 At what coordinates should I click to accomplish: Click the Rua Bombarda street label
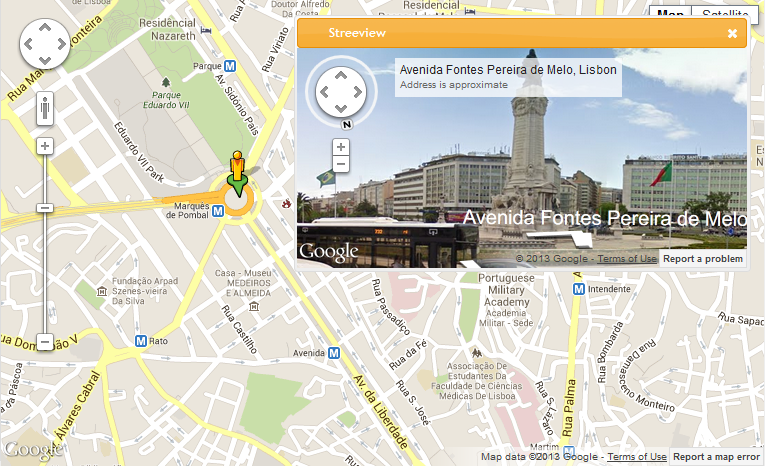[609, 352]
